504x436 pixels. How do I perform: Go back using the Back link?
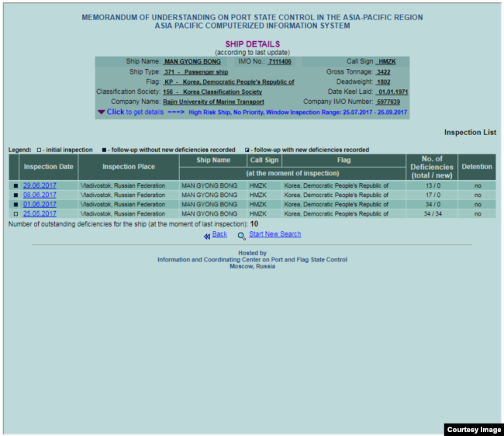[219, 234]
